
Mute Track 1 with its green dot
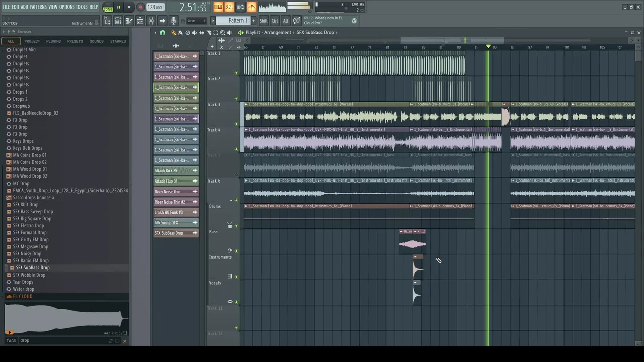pos(236,73)
